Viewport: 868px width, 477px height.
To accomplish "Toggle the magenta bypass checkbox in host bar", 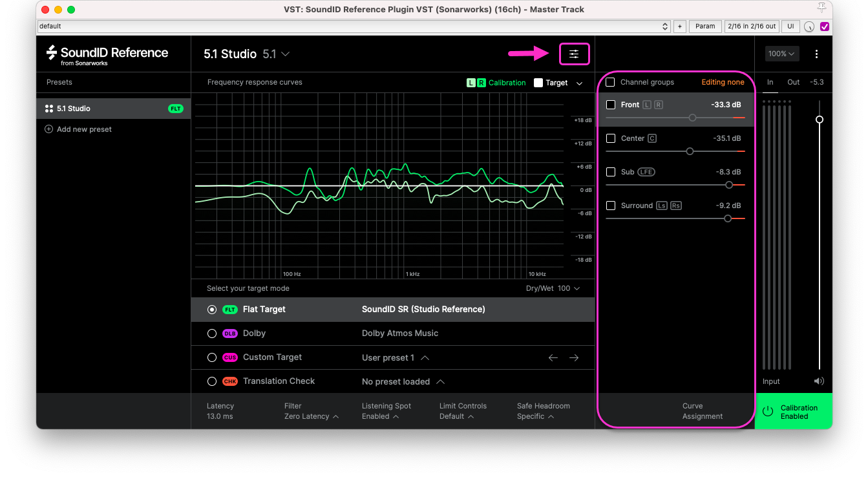I will click(x=825, y=26).
